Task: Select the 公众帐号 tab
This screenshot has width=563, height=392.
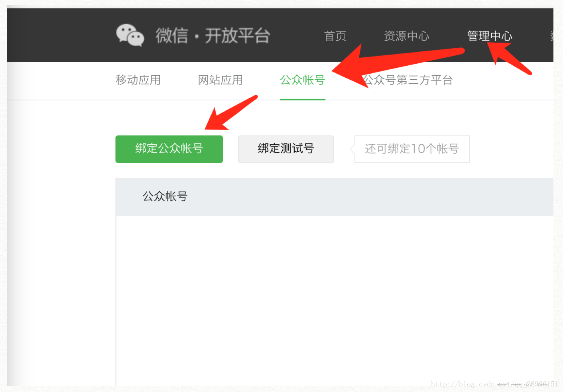Action: 303,80
